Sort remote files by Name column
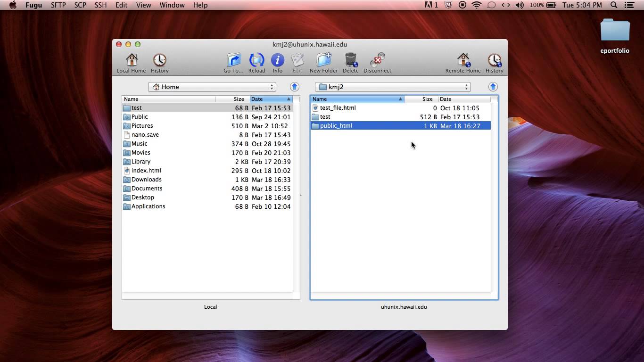This screenshot has height=362, width=644. [357, 99]
